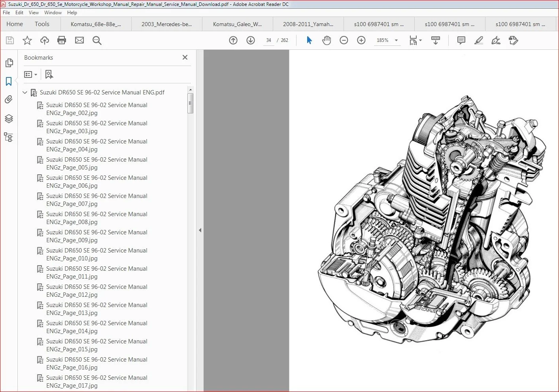Select the Suzuki DR650 SE root bookmark
Image resolution: width=559 pixels, height=392 pixels.
(x=102, y=92)
